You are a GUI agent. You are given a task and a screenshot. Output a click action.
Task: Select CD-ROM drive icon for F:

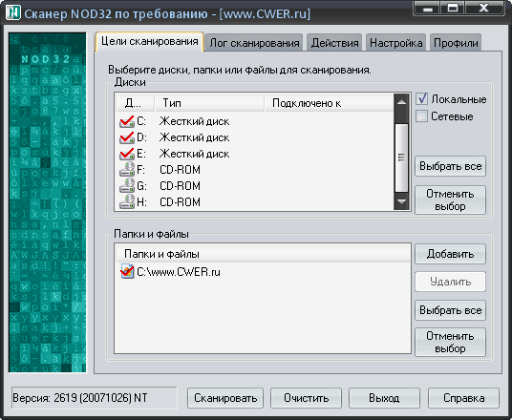[x=127, y=170]
